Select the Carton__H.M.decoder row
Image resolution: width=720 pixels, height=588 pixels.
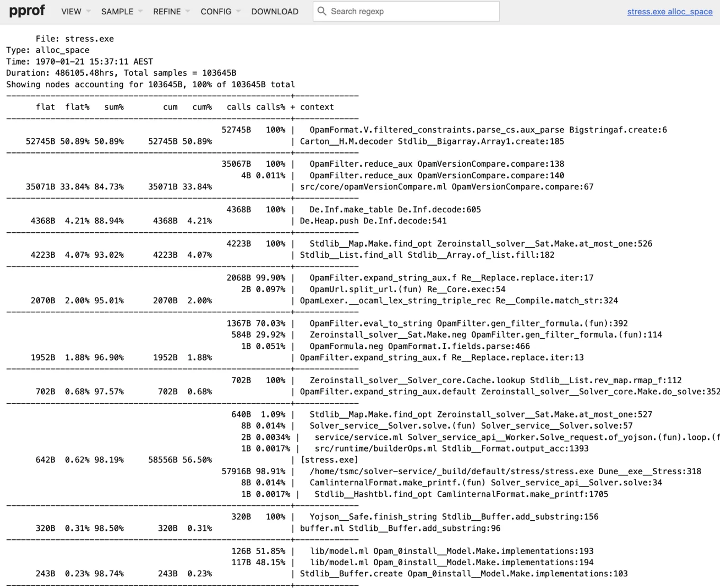[431, 141]
